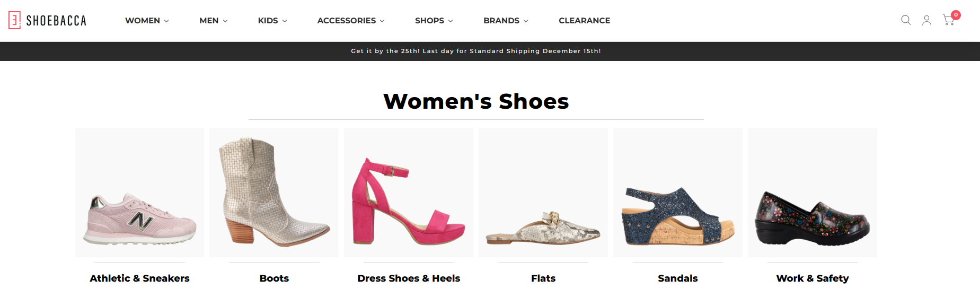The width and height of the screenshot is (980, 297).
Task: Open the Brands menu
Action: click(506, 21)
